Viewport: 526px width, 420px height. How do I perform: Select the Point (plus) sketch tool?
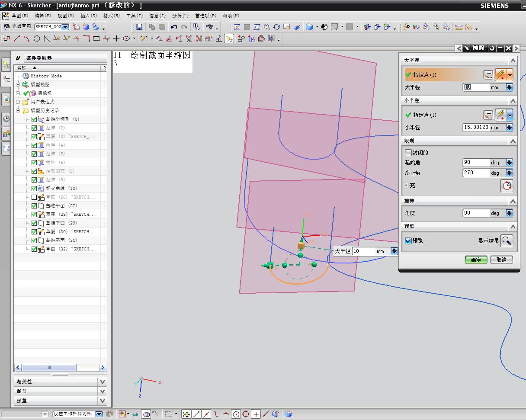(116, 38)
